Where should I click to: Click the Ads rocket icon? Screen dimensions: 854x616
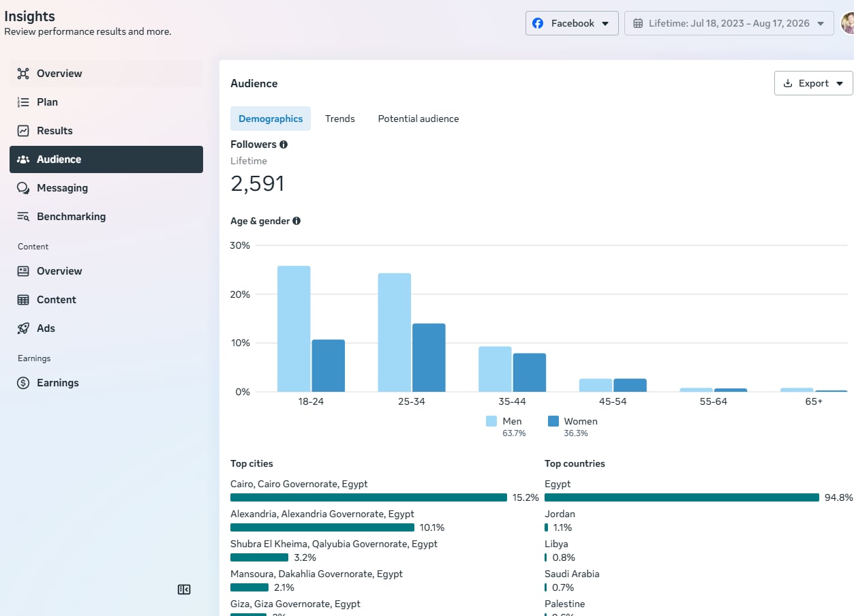(23, 328)
